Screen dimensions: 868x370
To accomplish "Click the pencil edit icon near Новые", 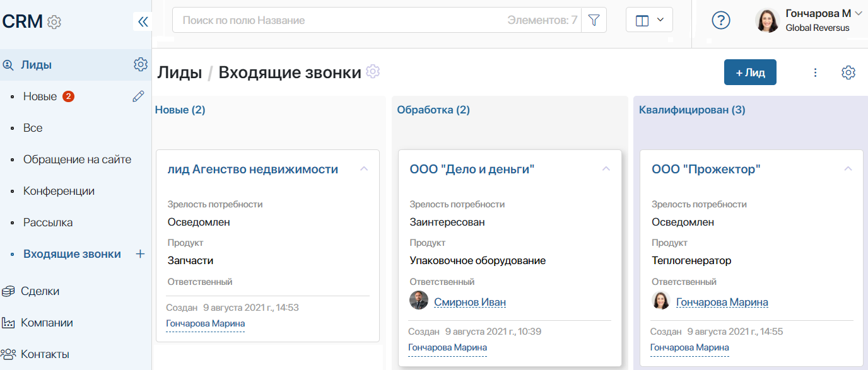I will (x=138, y=96).
